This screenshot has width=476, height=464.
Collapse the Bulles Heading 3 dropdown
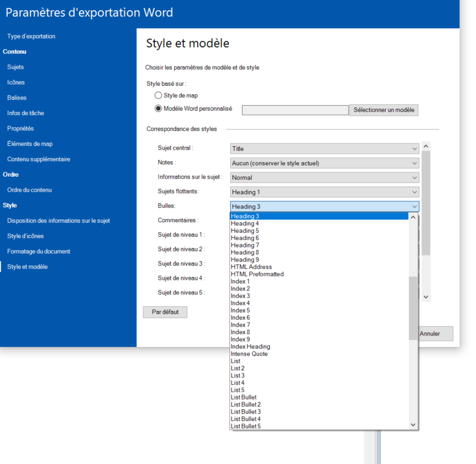tap(324, 207)
